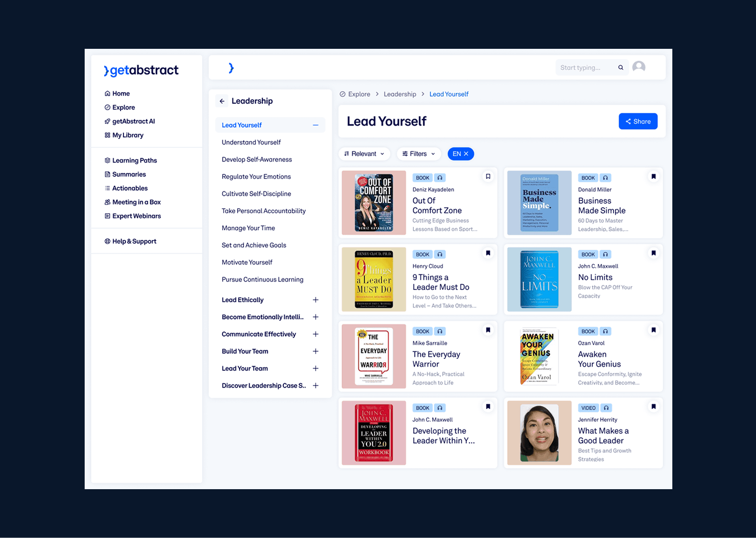The height and width of the screenshot is (538, 756).
Task: Expand the Communicate Effectively section
Action: click(315, 334)
